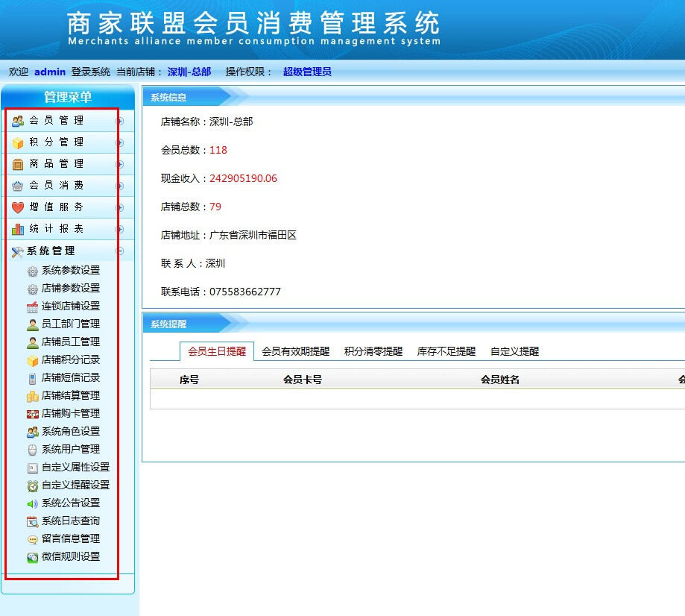Switch to the 会员有效期提醒 tab
Image resolution: width=685 pixels, height=616 pixels.
pos(295,351)
